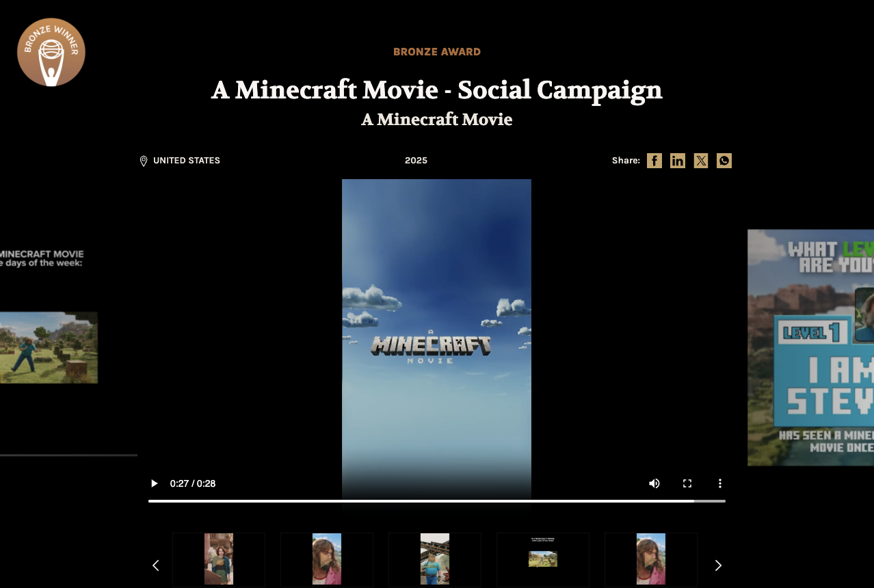Play the video

tap(154, 483)
